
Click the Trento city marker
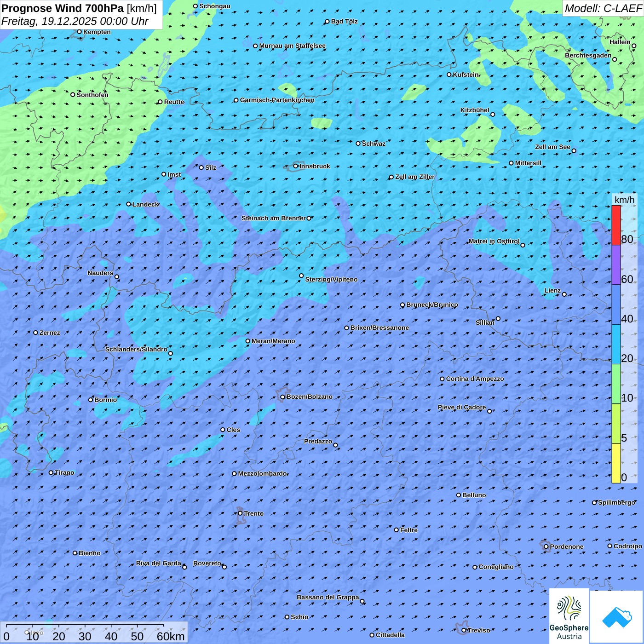click(240, 513)
